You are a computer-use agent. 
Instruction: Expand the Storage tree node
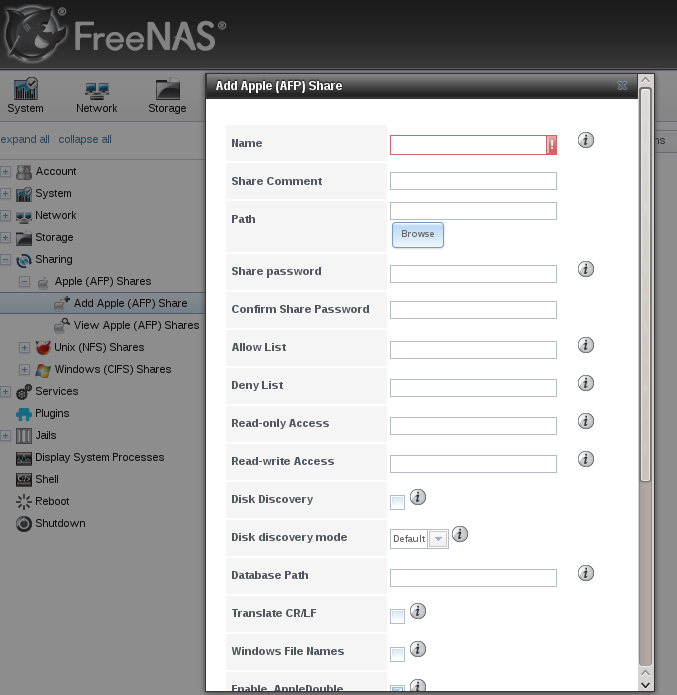coord(5,238)
